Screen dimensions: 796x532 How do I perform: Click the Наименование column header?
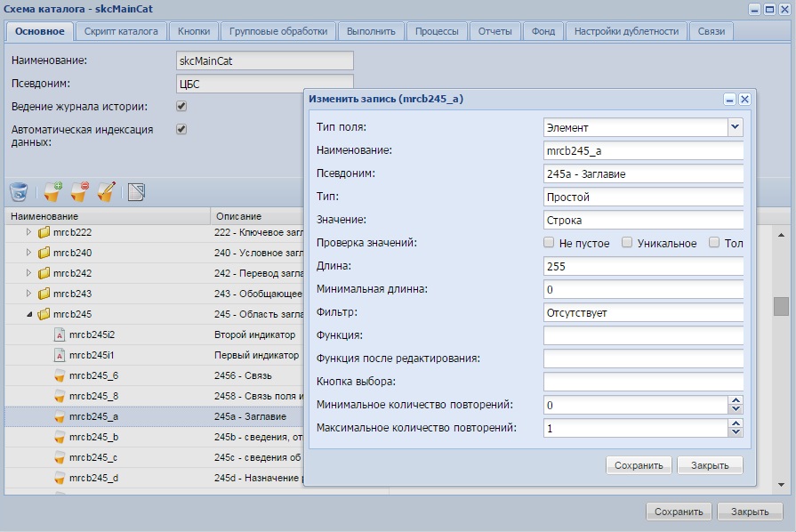pos(108,216)
